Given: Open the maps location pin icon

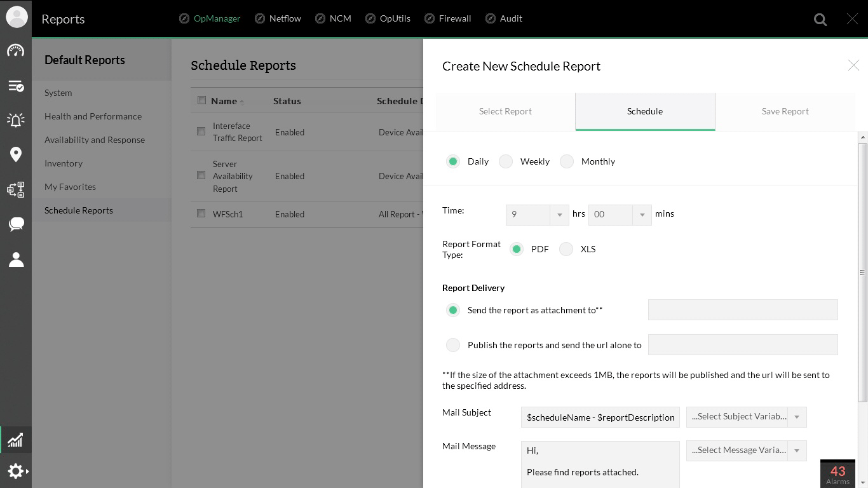Looking at the screenshot, I should point(16,154).
